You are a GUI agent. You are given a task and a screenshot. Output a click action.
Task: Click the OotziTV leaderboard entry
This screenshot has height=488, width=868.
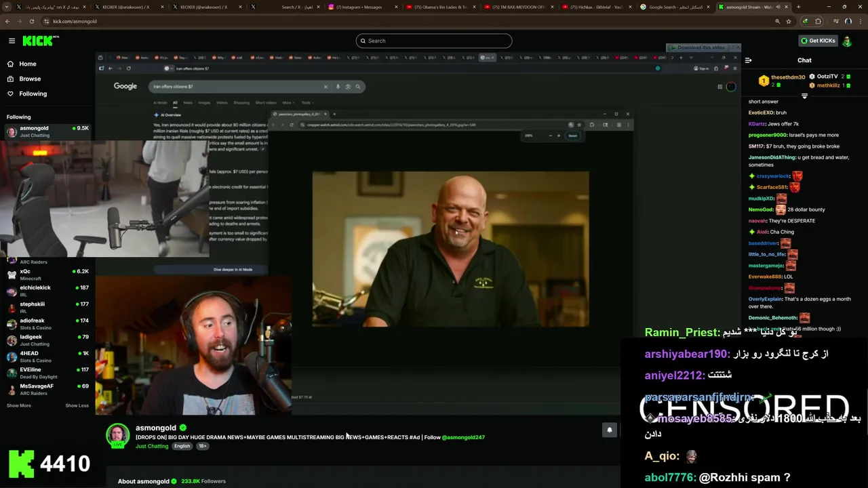tap(827, 77)
